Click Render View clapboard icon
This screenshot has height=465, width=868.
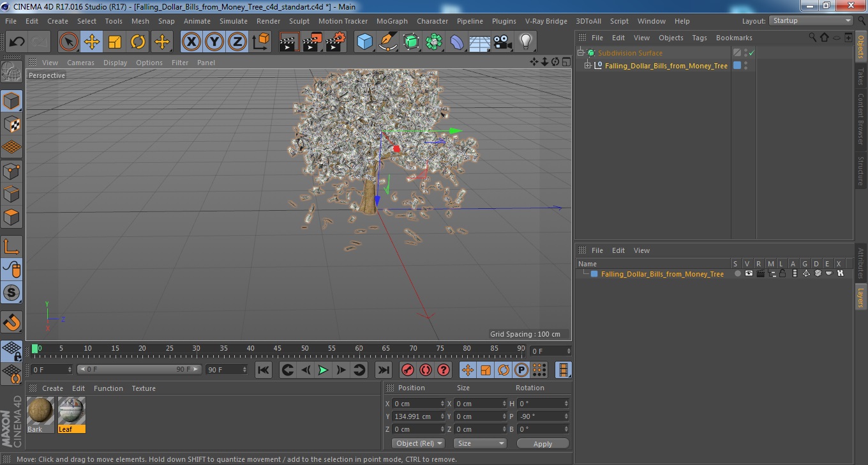point(290,42)
